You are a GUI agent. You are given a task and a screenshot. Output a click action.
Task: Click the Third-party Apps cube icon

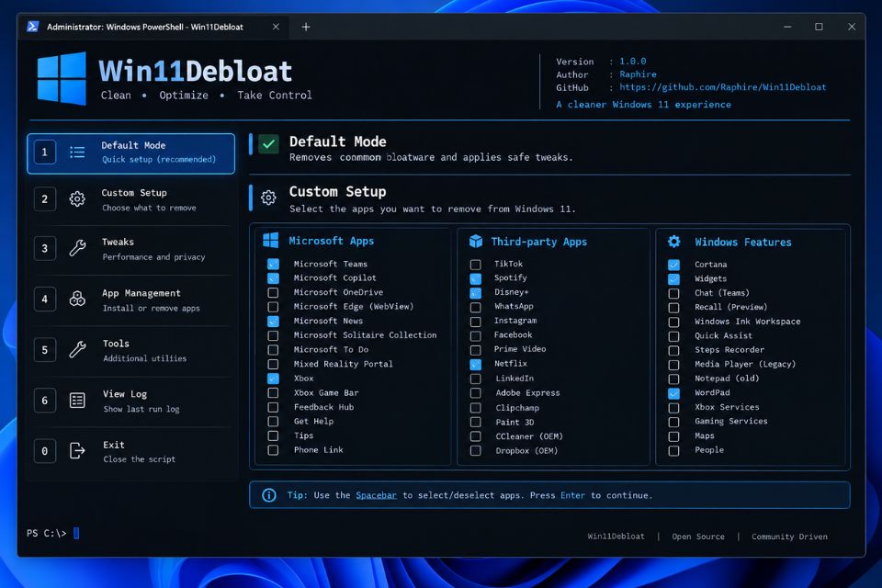(476, 242)
